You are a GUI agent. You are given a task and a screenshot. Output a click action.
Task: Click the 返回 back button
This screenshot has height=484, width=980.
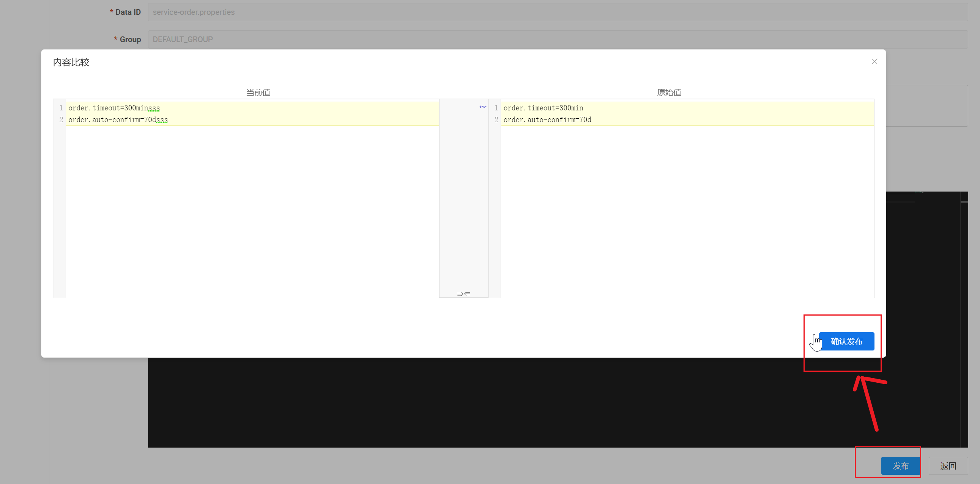click(x=948, y=465)
